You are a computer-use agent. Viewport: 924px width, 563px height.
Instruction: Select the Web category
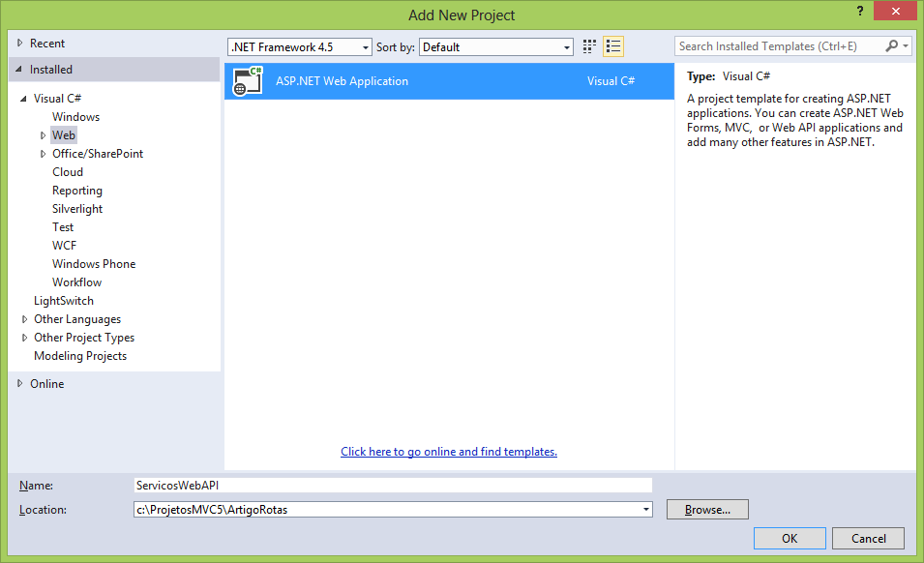click(64, 134)
